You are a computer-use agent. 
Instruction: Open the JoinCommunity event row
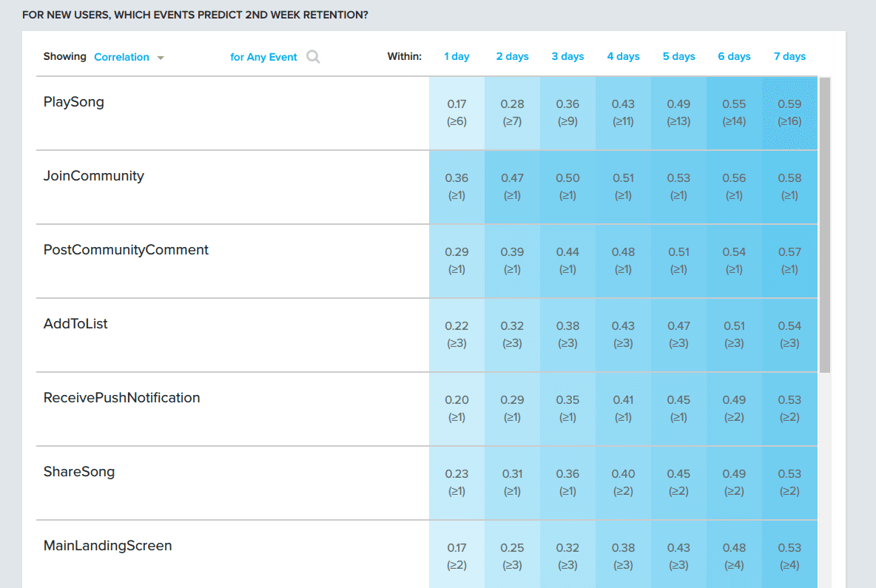pyautogui.click(x=94, y=176)
